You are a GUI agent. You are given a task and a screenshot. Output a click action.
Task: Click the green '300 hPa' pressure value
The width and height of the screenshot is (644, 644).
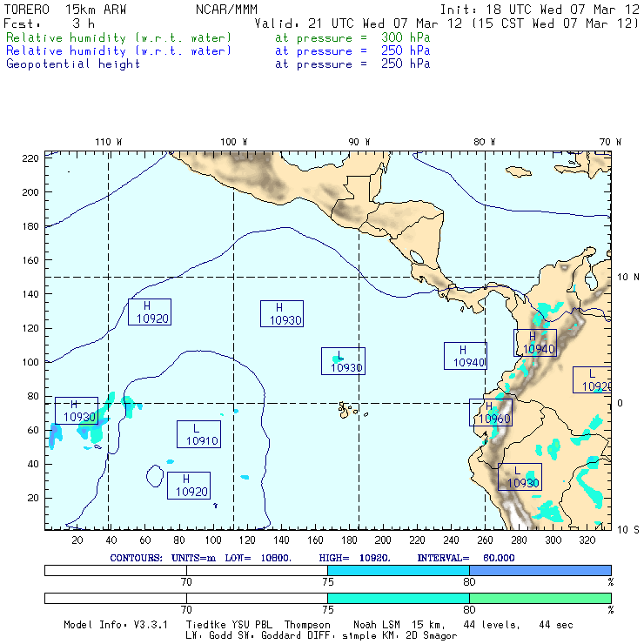tap(406, 37)
